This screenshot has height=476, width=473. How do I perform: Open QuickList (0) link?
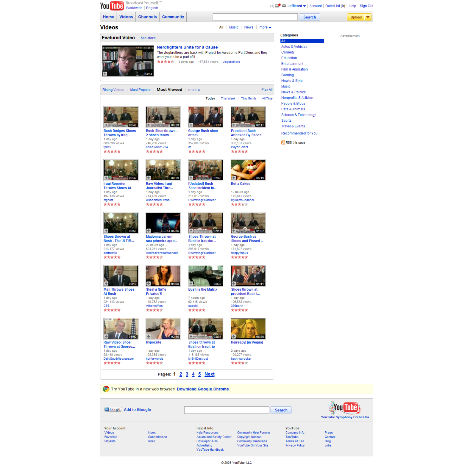(335, 6)
